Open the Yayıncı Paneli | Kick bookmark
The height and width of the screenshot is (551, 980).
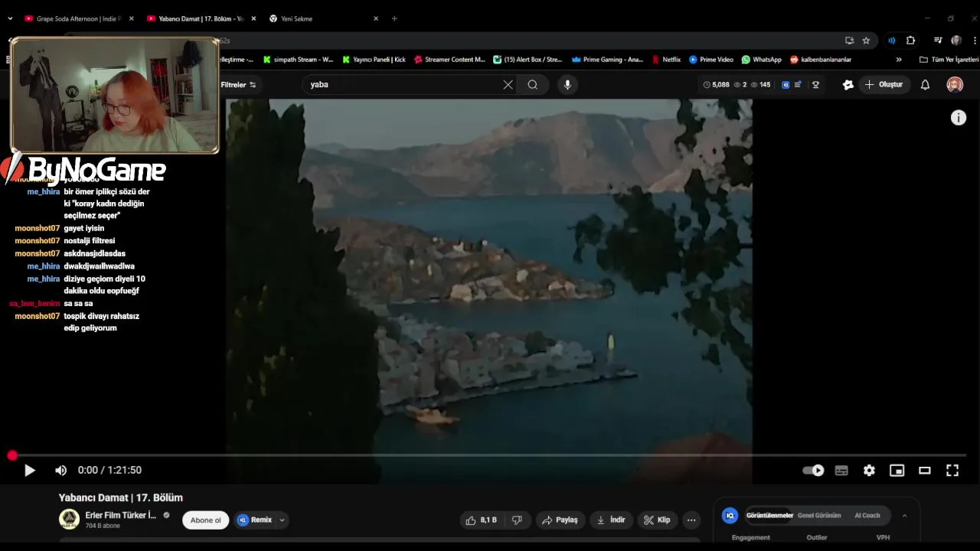point(374,60)
